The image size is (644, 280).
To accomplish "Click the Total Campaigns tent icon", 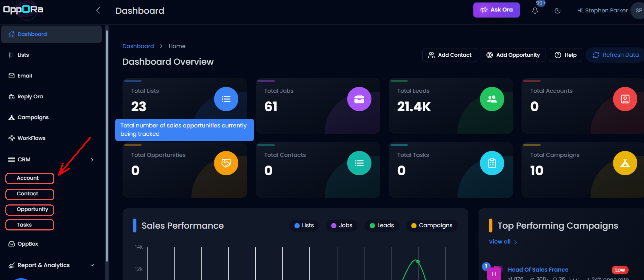I will click(x=625, y=163).
